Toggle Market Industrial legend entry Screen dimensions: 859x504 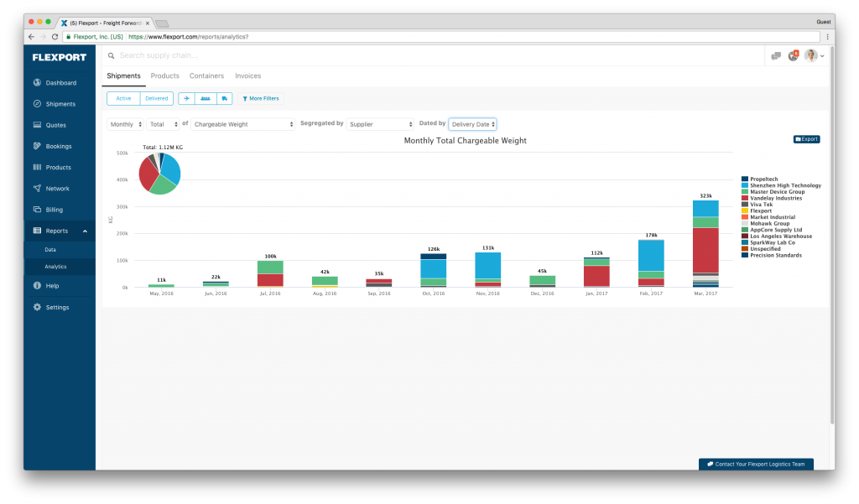point(768,217)
